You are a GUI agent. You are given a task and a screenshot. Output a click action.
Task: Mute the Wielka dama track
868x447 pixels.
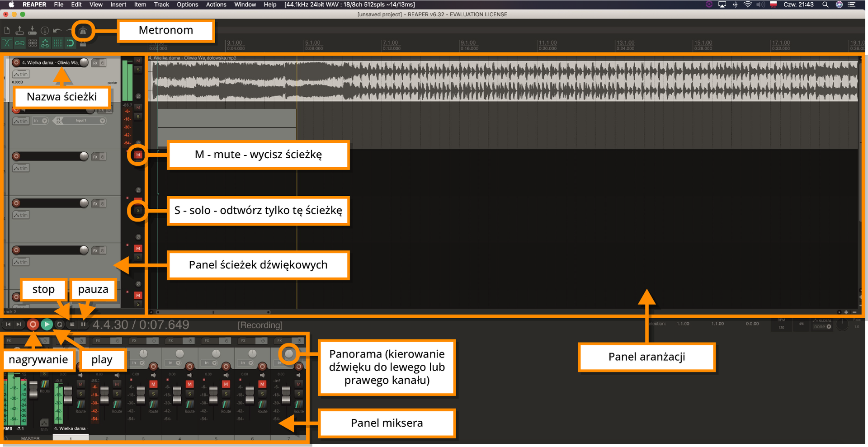138,61
